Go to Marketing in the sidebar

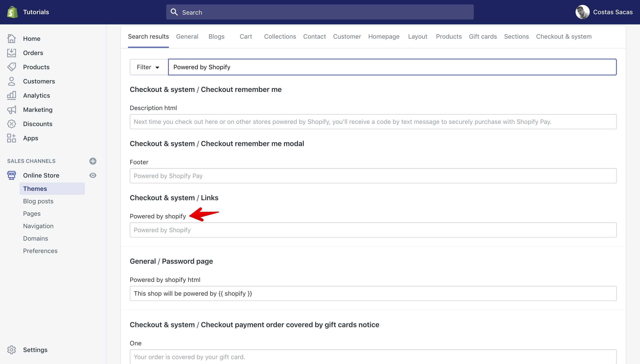click(38, 110)
